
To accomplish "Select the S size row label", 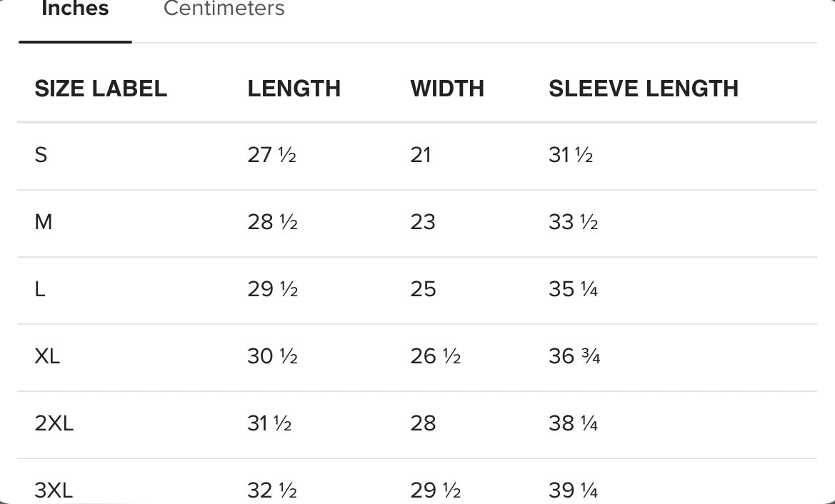I will pyautogui.click(x=41, y=155).
